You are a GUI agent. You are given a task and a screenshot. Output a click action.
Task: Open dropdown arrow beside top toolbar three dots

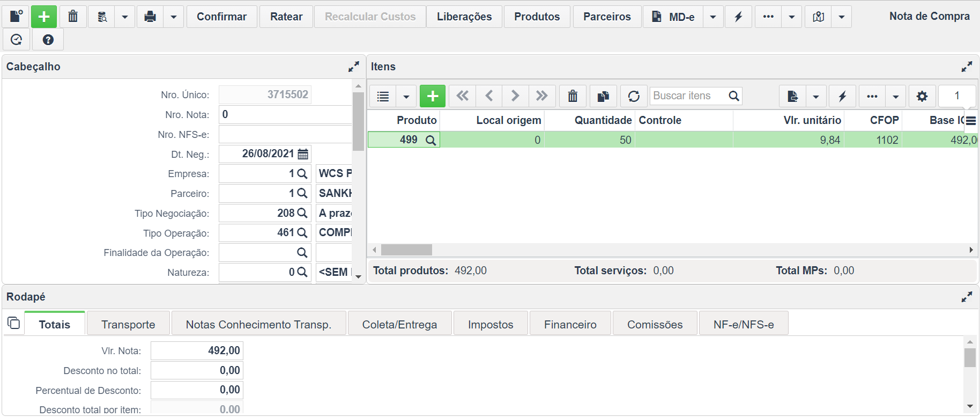(x=792, y=17)
